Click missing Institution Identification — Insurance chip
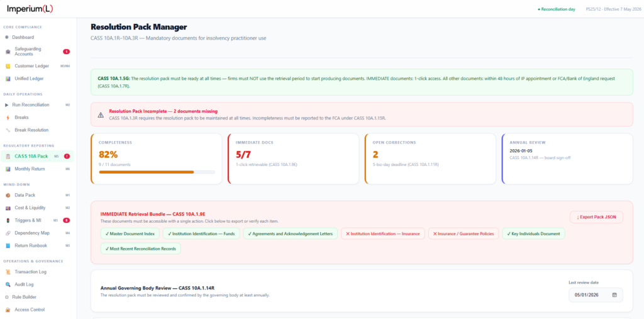The width and height of the screenshot is (644, 319). tap(383, 233)
